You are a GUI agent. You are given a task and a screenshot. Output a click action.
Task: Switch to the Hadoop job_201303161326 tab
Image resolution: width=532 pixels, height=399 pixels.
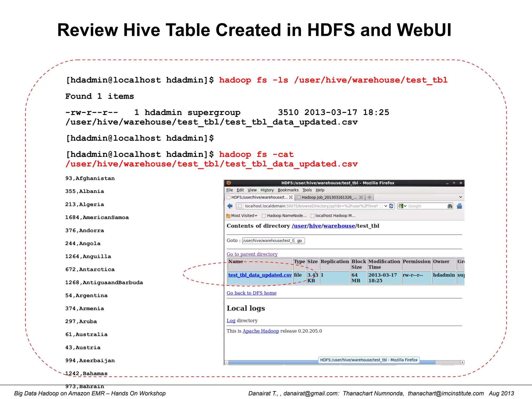[329, 197]
